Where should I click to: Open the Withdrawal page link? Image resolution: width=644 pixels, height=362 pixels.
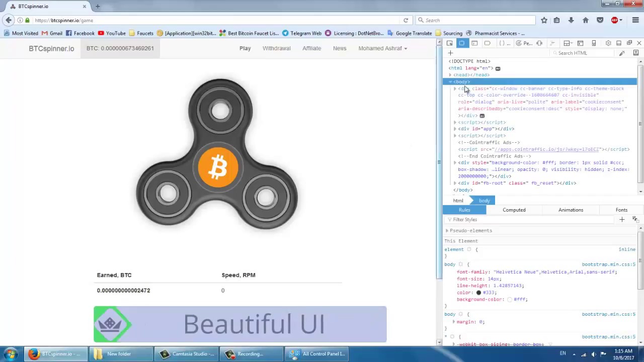(x=277, y=48)
